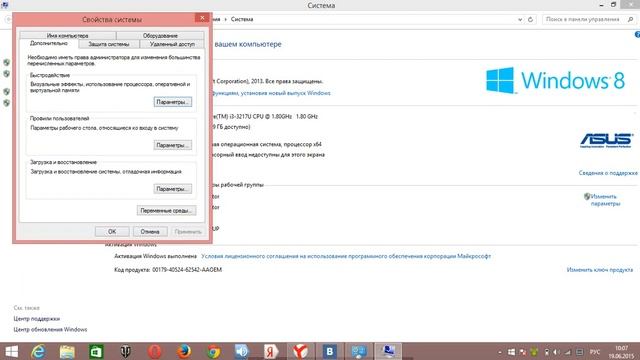Open the VK 'B' taskbar icon
The height and width of the screenshot is (360, 640).
tap(329, 351)
